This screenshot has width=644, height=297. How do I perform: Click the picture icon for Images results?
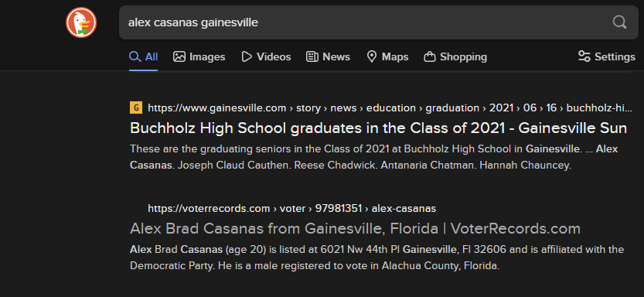pos(179,56)
